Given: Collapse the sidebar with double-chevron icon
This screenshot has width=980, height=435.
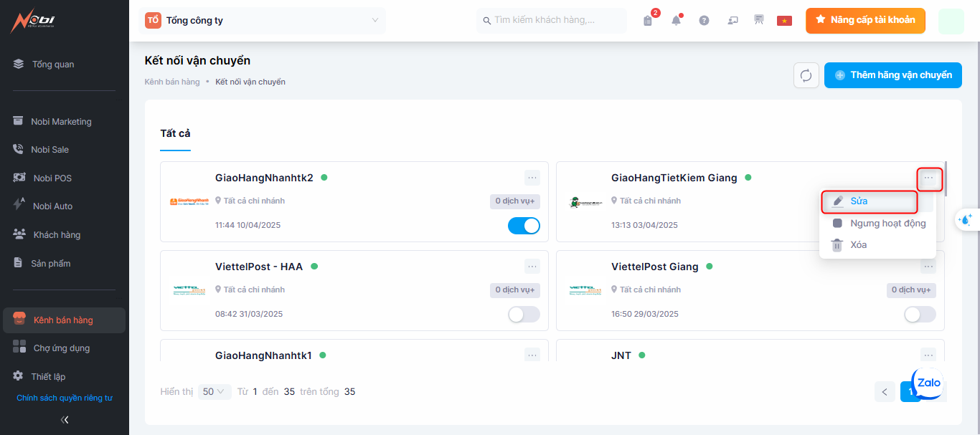Looking at the screenshot, I should coord(65,420).
